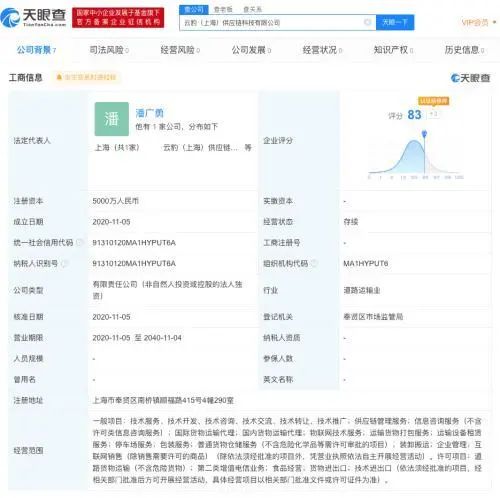Click the 注册资本 row label
Image resolution: width=500 pixels, height=498 pixels.
click(x=28, y=201)
